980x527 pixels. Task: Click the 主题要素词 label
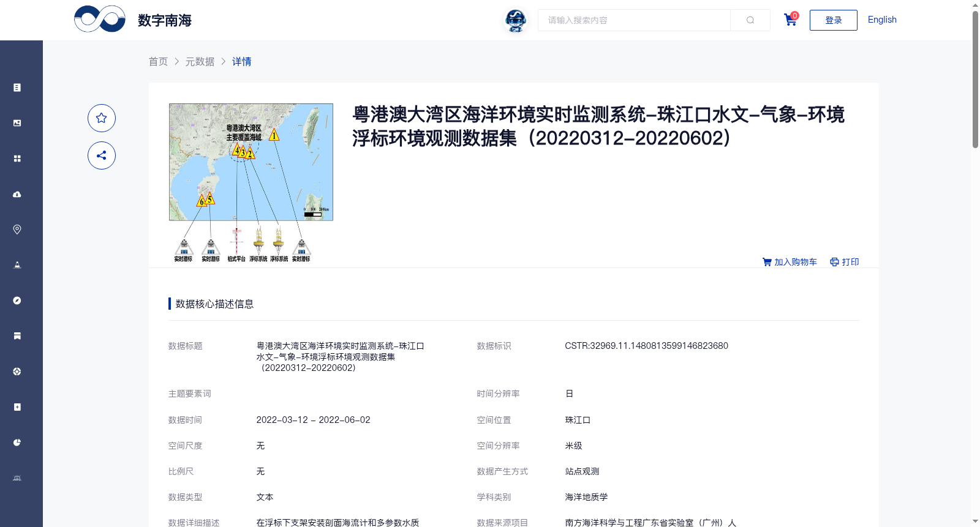tap(189, 394)
